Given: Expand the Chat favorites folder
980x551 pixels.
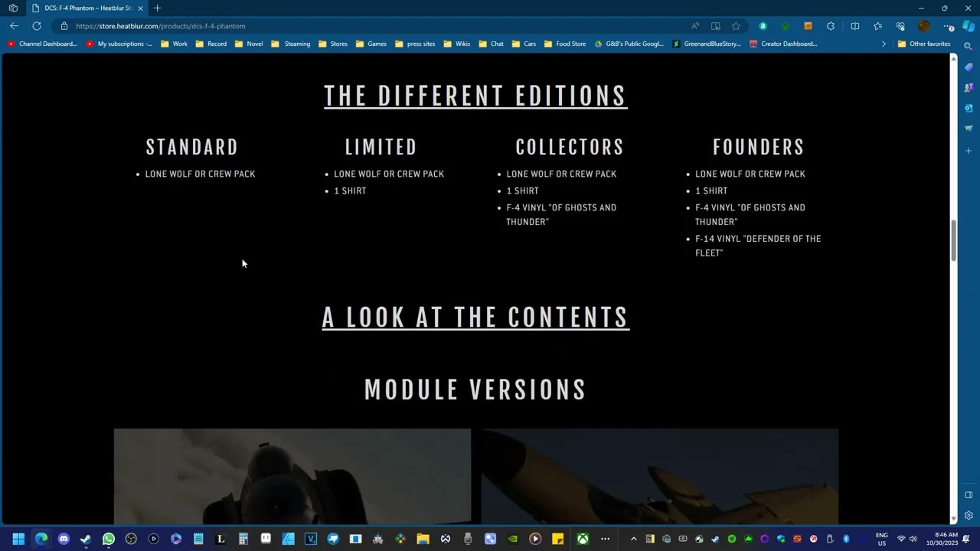Looking at the screenshot, I should [x=491, y=44].
